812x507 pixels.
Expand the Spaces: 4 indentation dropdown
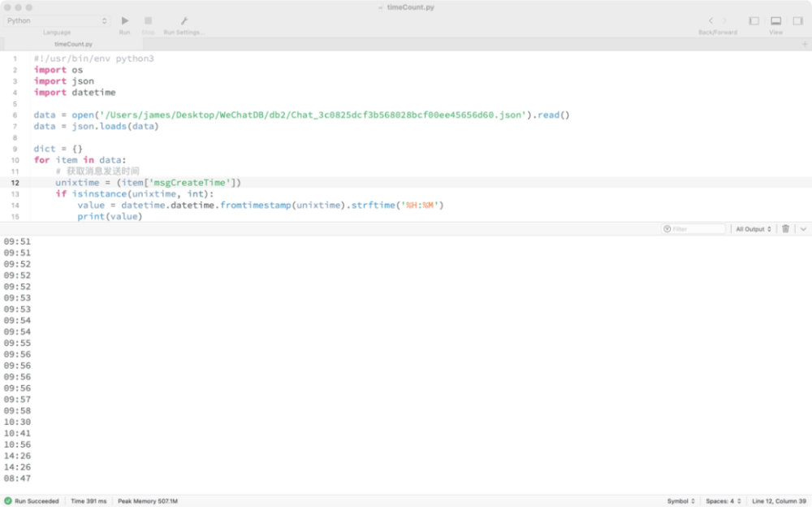point(723,501)
